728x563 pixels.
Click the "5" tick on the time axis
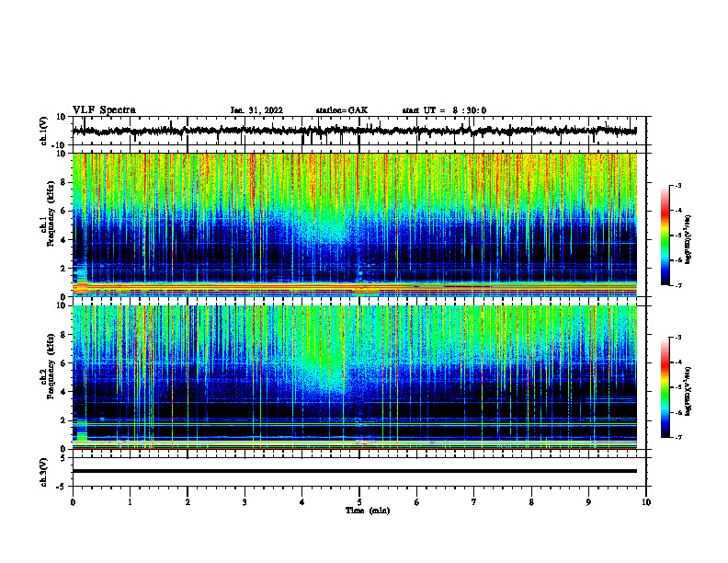[359, 502]
